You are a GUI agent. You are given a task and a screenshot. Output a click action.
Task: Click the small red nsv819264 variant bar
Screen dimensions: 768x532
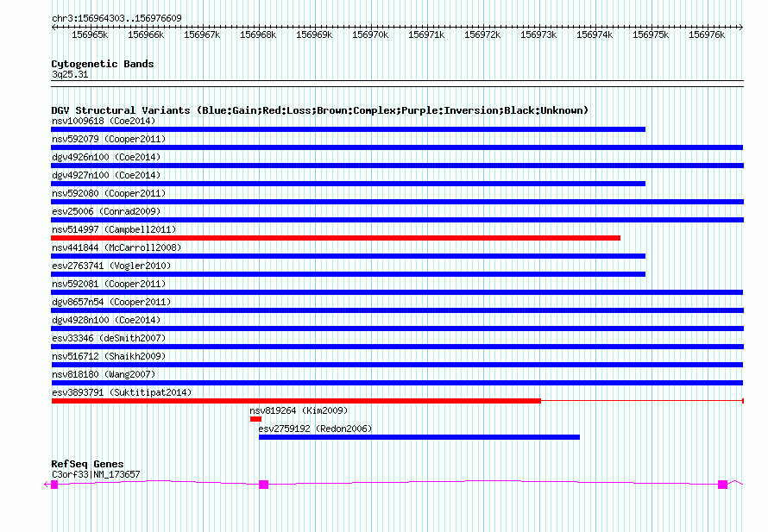click(x=255, y=419)
